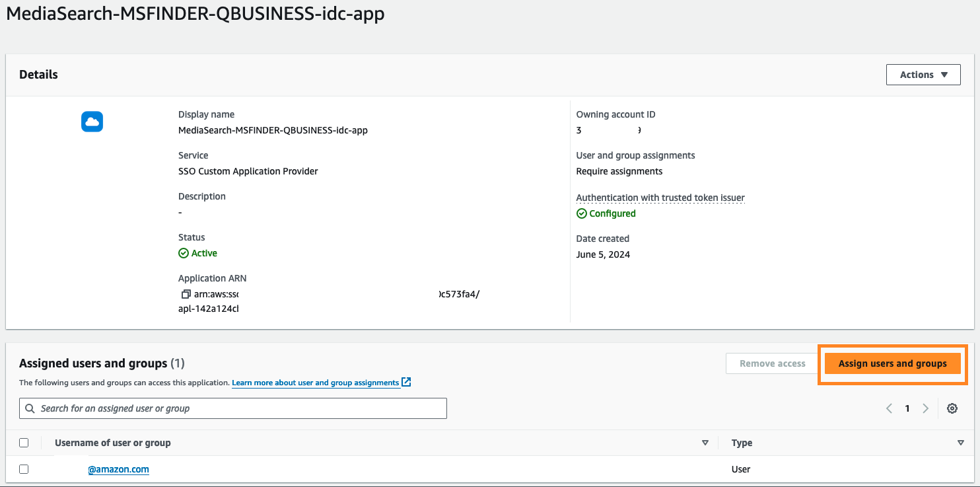Viewport: 980px width, 487px height.
Task: Click the SSO Custom Application Provider text
Action: click(x=248, y=171)
